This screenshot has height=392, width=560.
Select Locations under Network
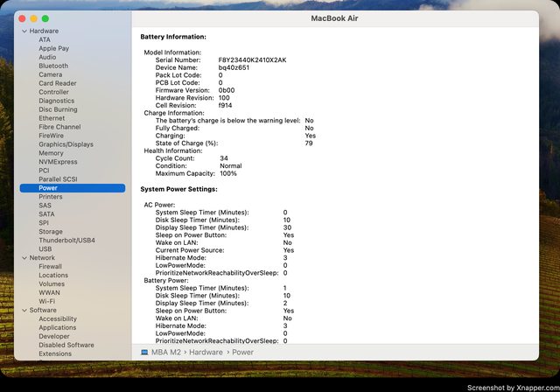point(53,276)
